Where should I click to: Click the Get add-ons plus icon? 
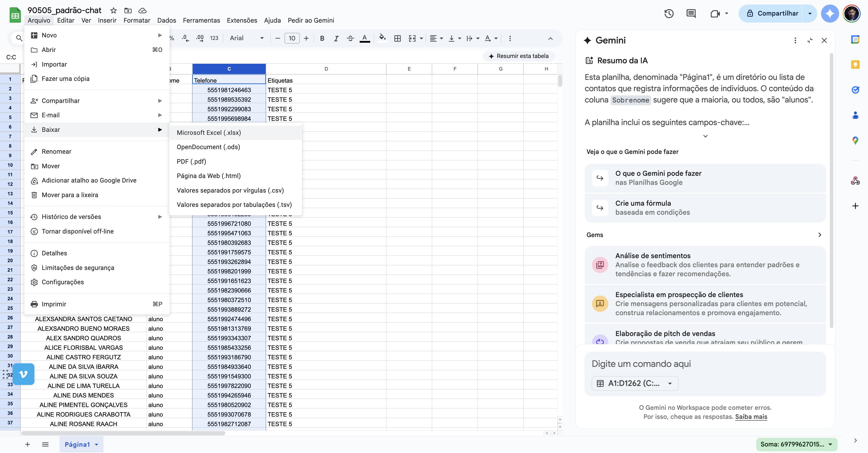pyautogui.click(x=855, y=206)
